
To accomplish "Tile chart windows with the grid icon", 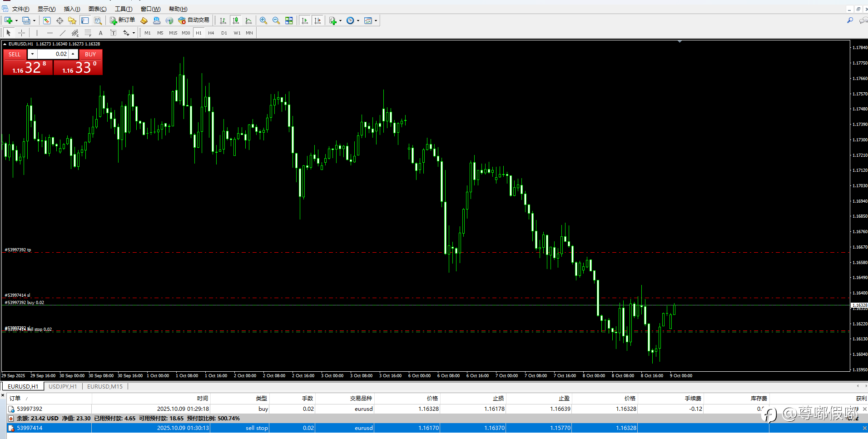I will coord(289,20).
